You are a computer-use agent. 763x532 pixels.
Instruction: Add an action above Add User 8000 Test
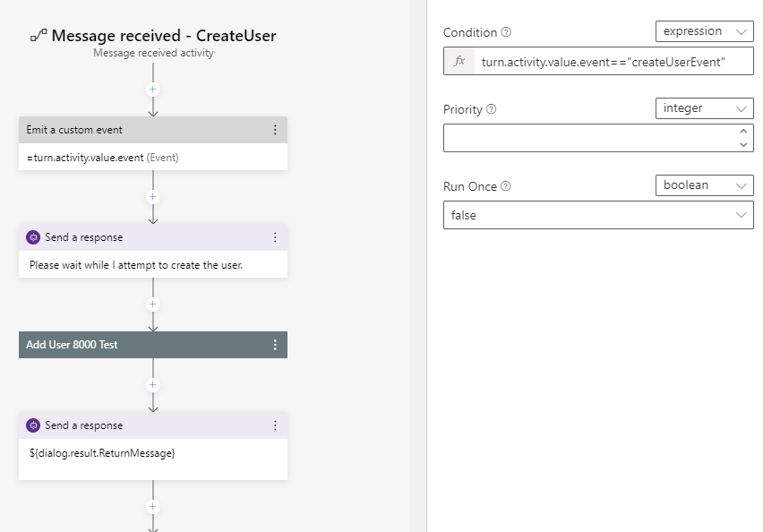tap(153, 305)
